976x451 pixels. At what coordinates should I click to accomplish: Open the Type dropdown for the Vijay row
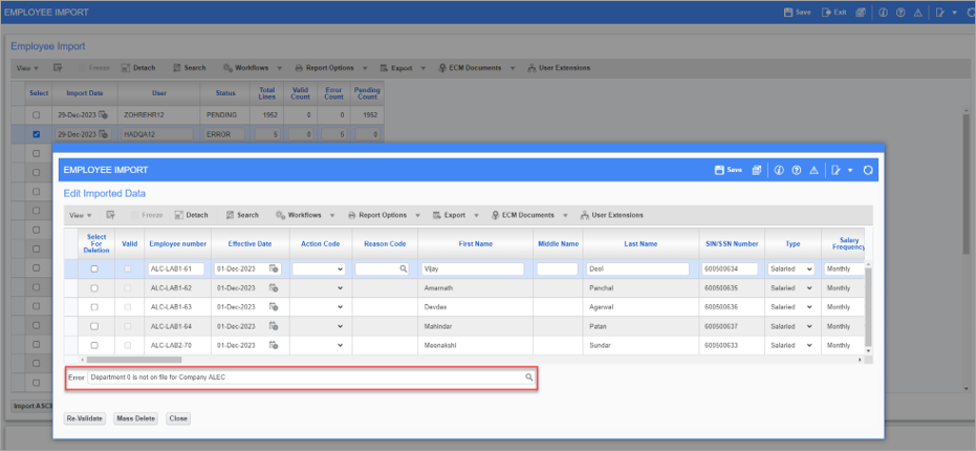tap(791, 269)
